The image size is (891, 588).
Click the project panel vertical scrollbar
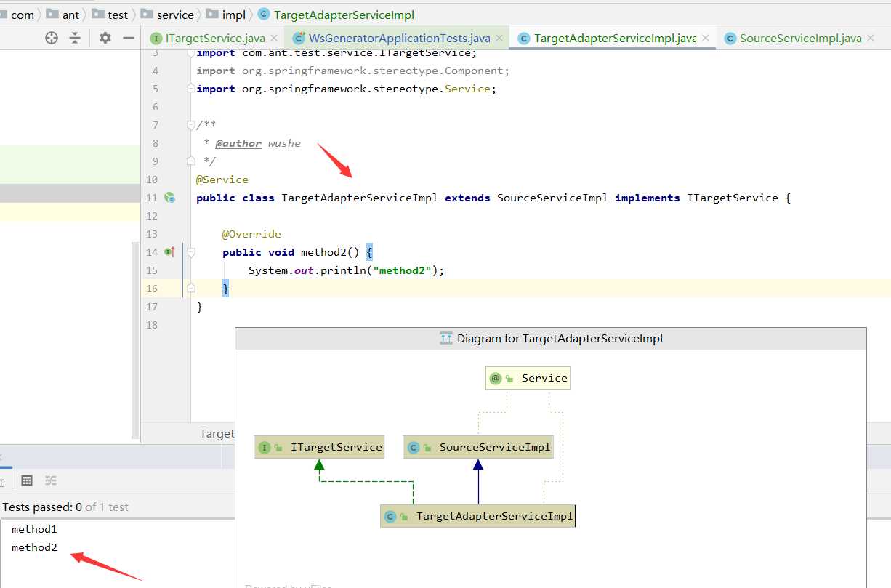point(134,341)
